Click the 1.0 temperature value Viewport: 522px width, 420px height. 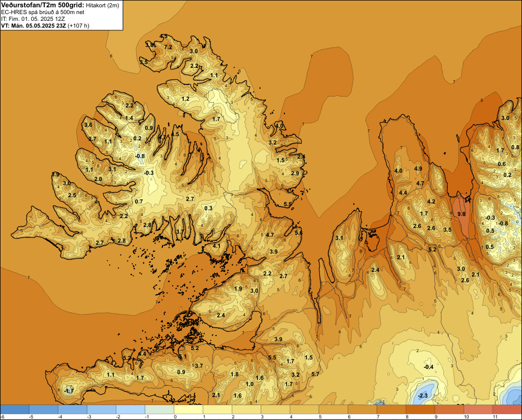click(250, 384)
